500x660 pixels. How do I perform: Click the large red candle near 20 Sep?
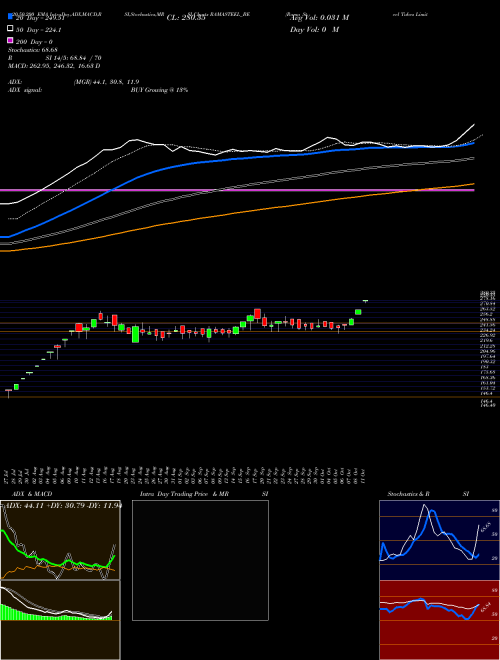(258, 314)
